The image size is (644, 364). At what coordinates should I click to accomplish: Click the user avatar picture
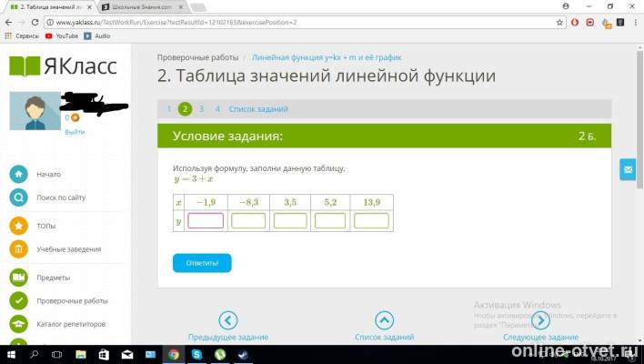click(x=35, y=111)
